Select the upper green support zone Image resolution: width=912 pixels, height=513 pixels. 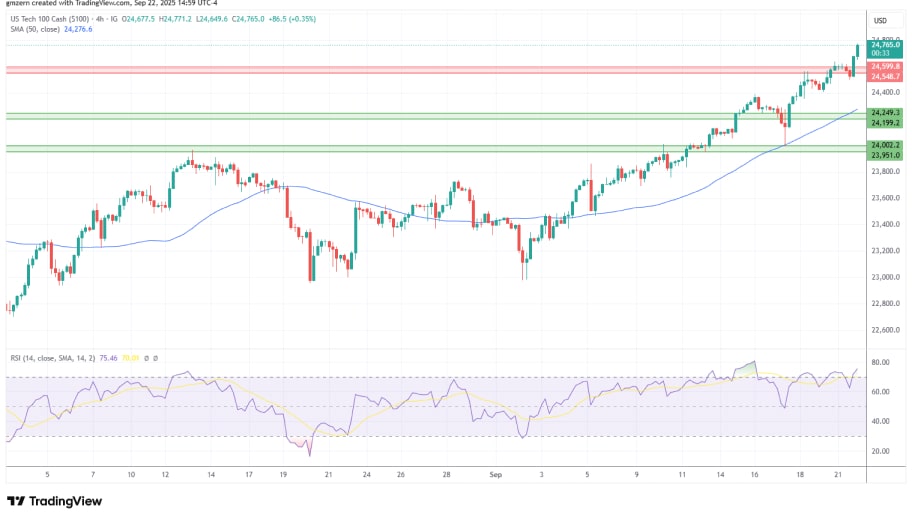pyautogui.click(x=400, y=116)
